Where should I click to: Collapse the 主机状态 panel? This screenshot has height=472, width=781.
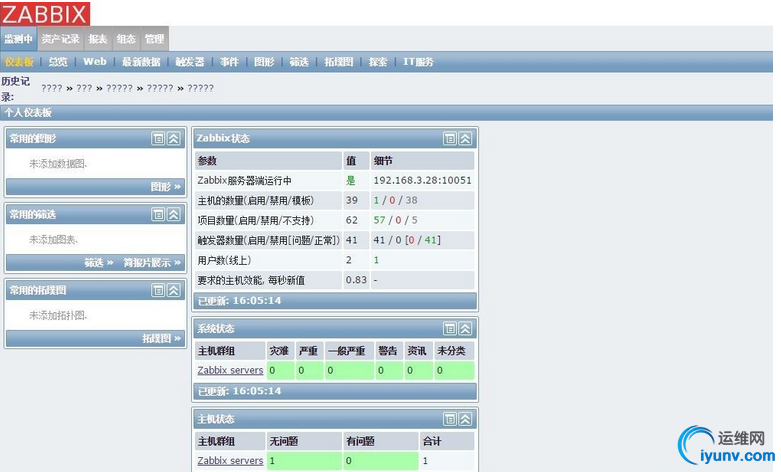tap(465, 419)
